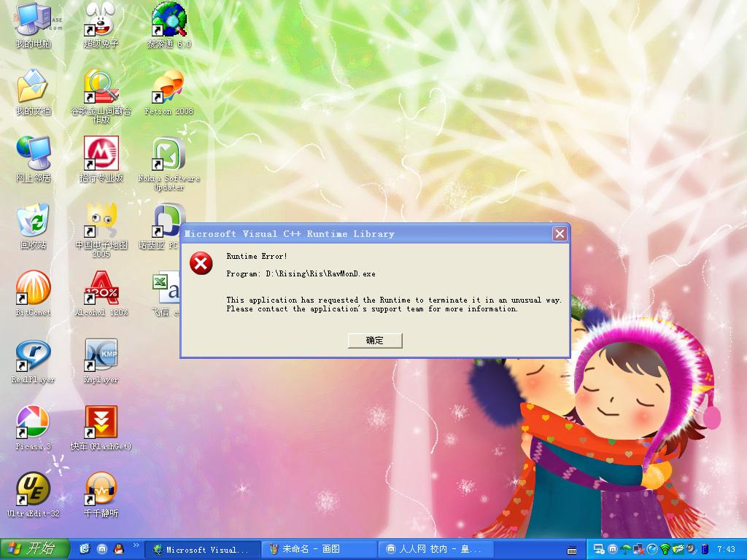This screenshot has width=747, height=560.
Task: Select the Alcohol 120% desktop icon
Action: tap(101, 295)
